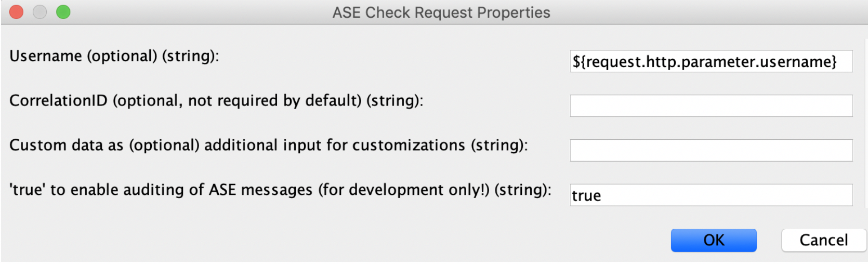868x264 pixels.
Task: Click the gray minimize window button
Action: click(40, 12)
